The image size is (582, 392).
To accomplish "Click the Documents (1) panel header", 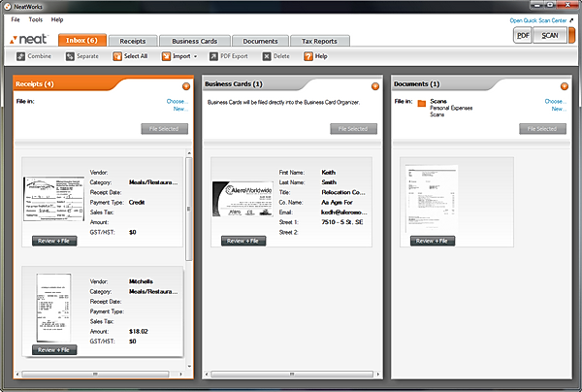I will pos(416,83).
